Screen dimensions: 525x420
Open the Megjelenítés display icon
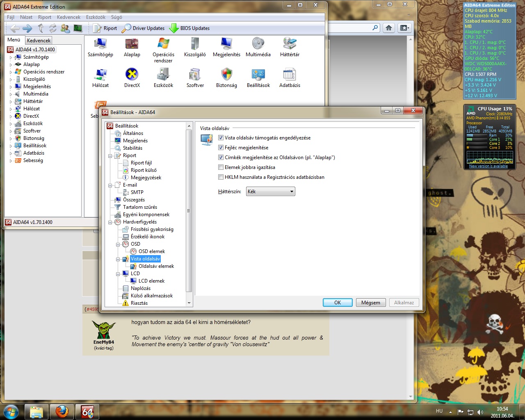coord(226,48)
